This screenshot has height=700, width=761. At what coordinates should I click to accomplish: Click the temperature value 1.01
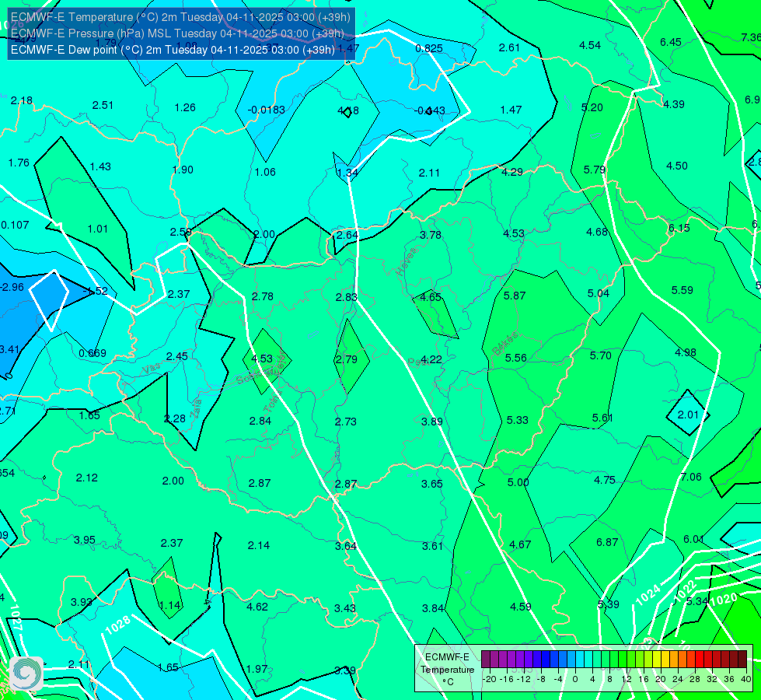point(97,229)
